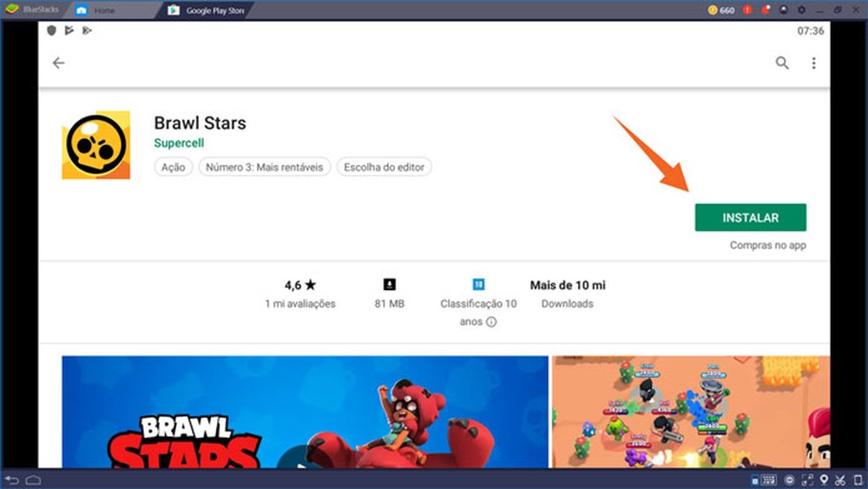The height and width of the screenshot is (489, 868).
Task: Open the Brawl Stars promo video thumbnail
Action: 305,412
